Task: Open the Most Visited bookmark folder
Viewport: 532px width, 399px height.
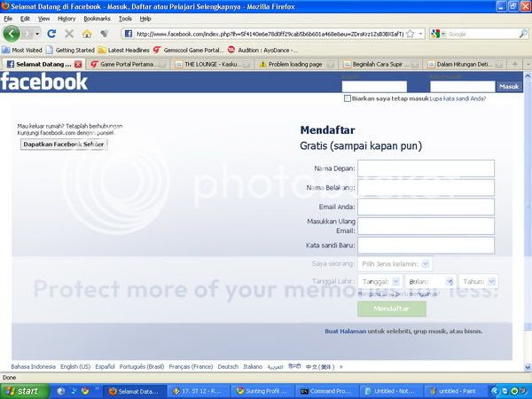Action: coord(22,51)
